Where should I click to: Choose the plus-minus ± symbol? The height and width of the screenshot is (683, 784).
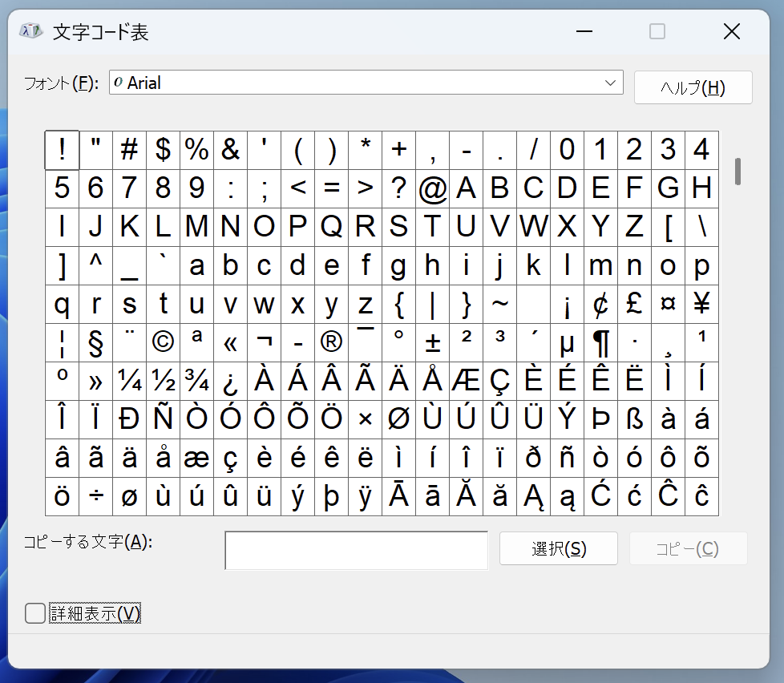(x=432, y=342)
